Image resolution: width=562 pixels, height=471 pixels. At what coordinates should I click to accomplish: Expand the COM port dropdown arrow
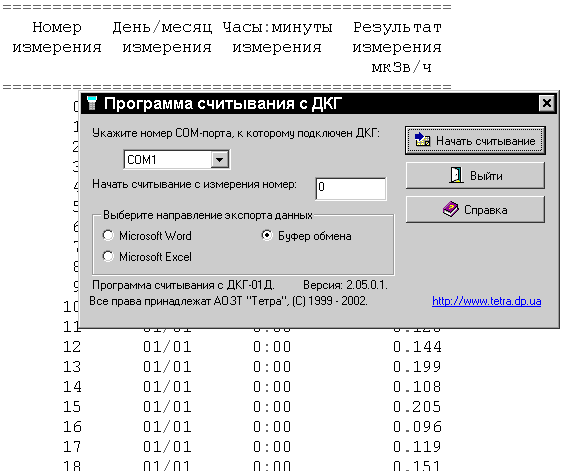(x=220, y=160)
